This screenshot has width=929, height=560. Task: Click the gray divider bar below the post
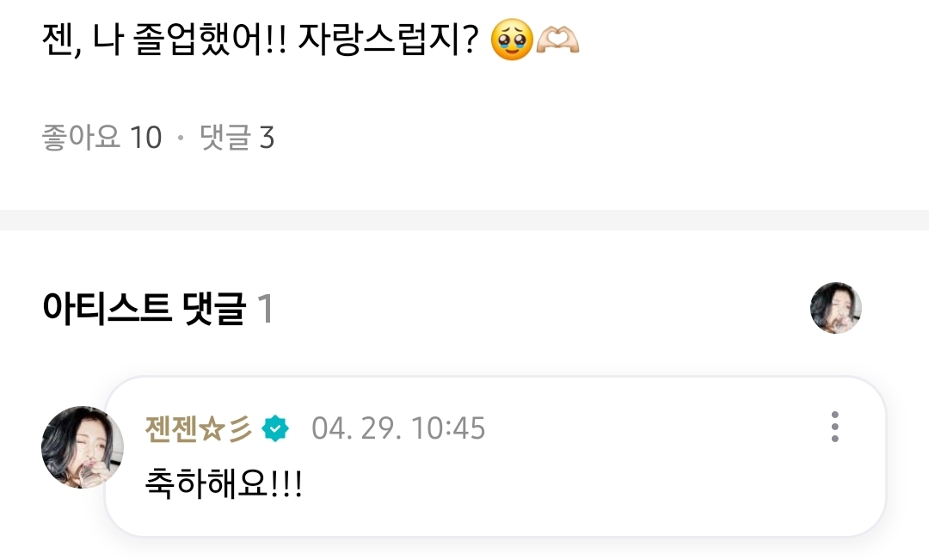coord(464,220)
